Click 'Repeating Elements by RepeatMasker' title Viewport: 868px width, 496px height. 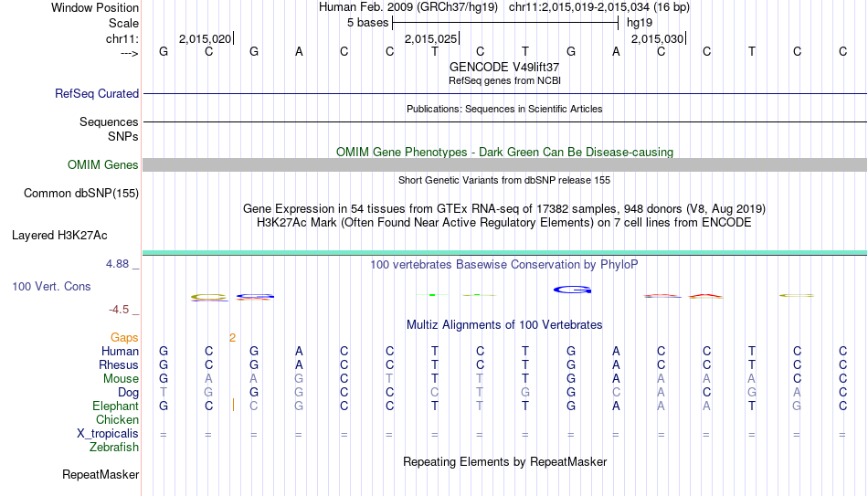pyautogui.click(x=505, y=461)
